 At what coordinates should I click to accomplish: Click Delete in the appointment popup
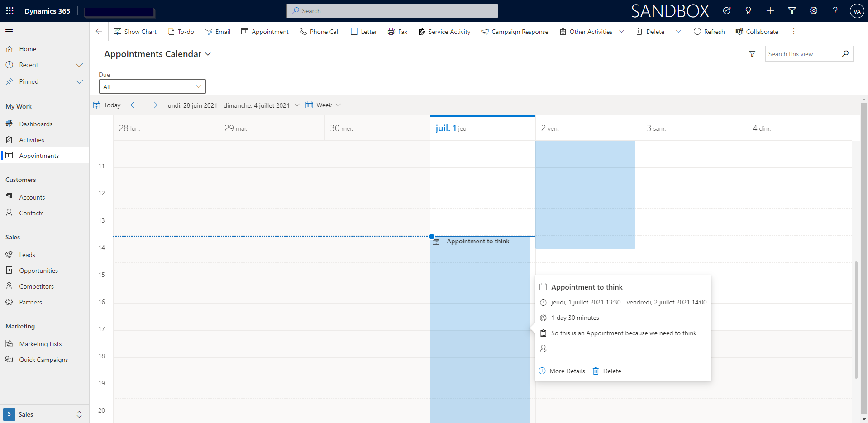point(607,371)
